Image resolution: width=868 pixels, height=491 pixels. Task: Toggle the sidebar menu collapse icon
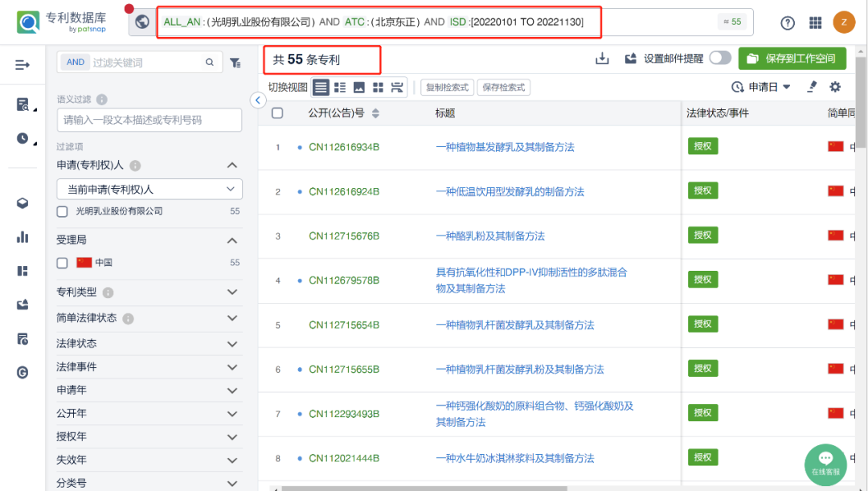coord(23,65)
